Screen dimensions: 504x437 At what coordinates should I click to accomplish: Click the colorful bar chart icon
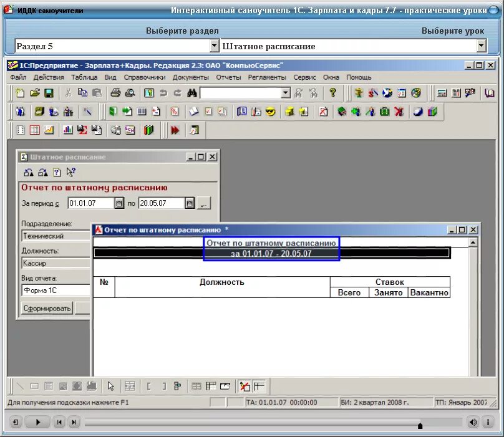pos(67,130)
